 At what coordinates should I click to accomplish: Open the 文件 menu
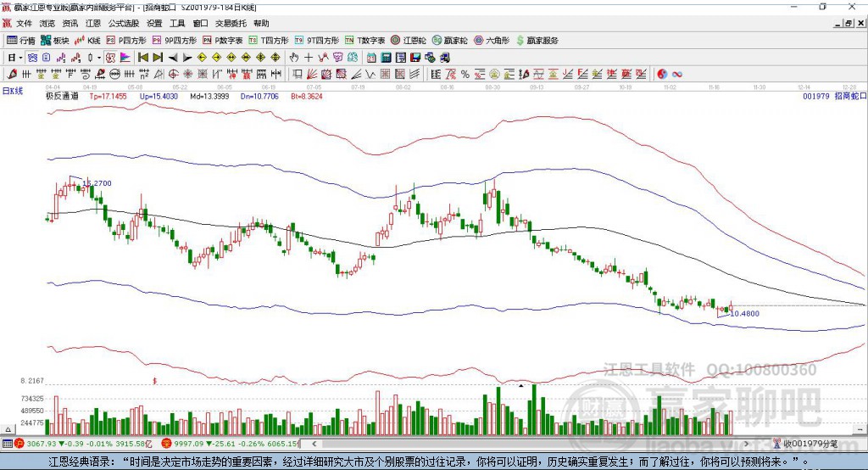pyautogui.click(x=24, y=23)
